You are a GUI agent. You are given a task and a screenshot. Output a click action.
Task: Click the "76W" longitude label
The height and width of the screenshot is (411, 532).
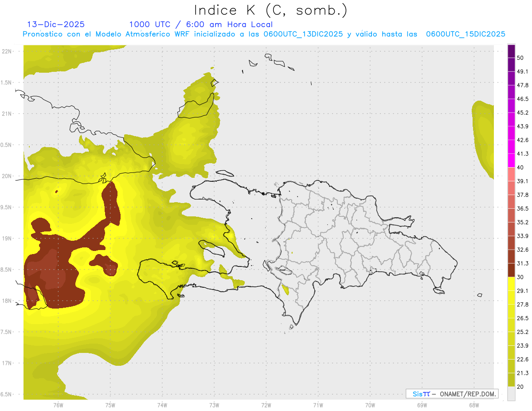58,405
